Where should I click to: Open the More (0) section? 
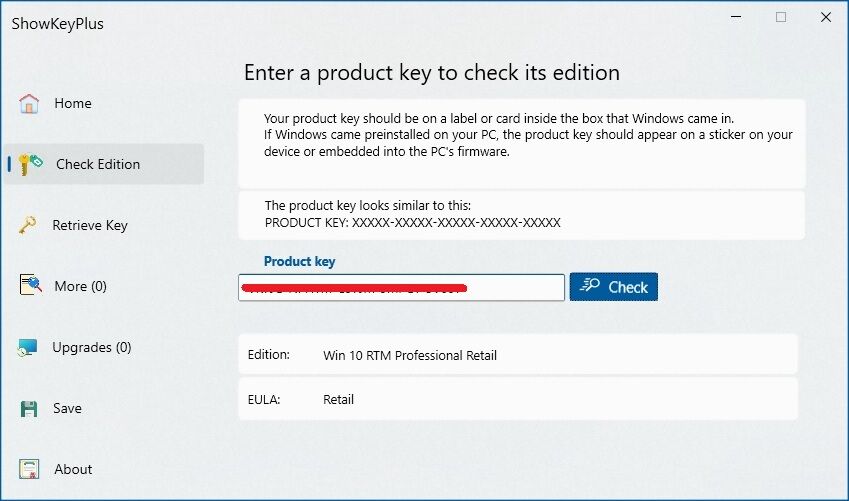pos(80,286)
